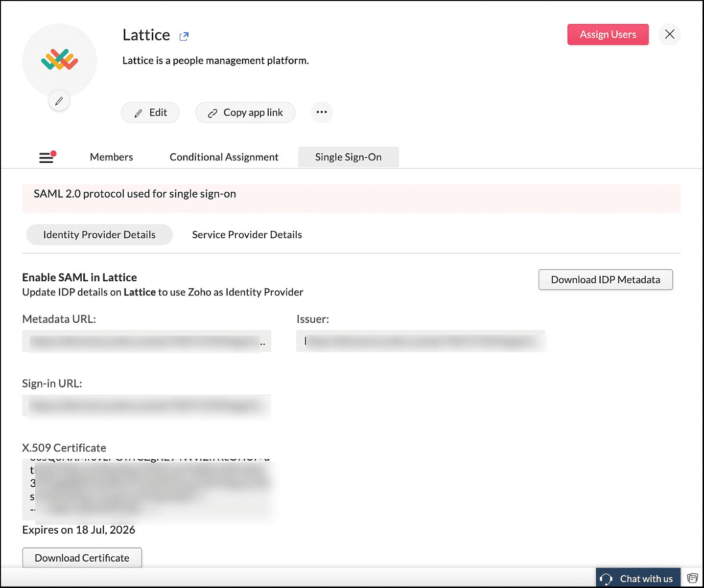This screenshot has width=704, height=588.
Task: Click the Issuer field
Action: click(x=421, y=341)
